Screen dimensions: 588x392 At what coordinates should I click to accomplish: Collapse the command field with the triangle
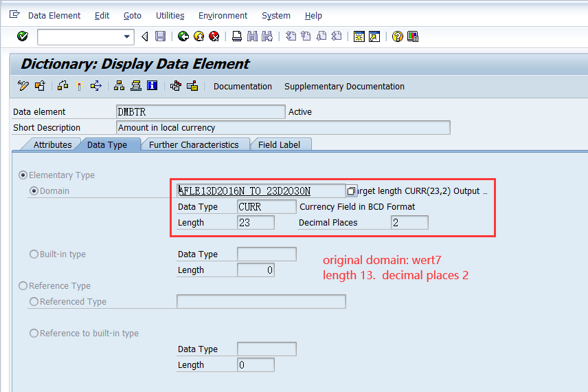145,36
